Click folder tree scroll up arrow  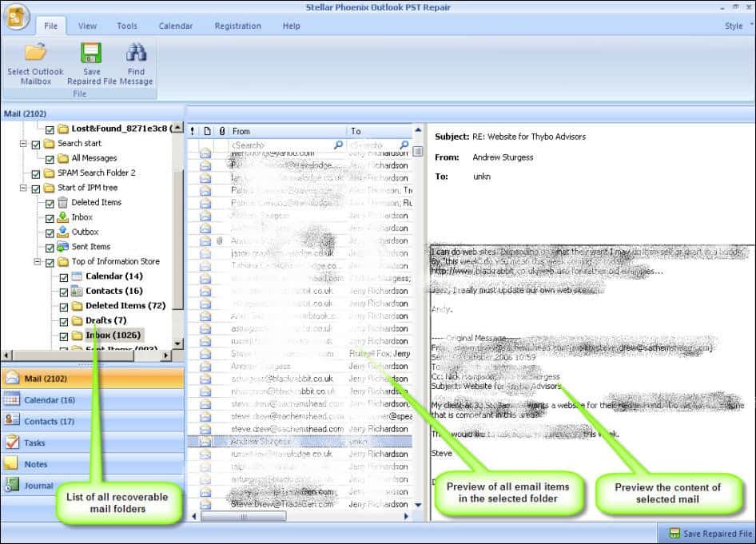point(178,128)
